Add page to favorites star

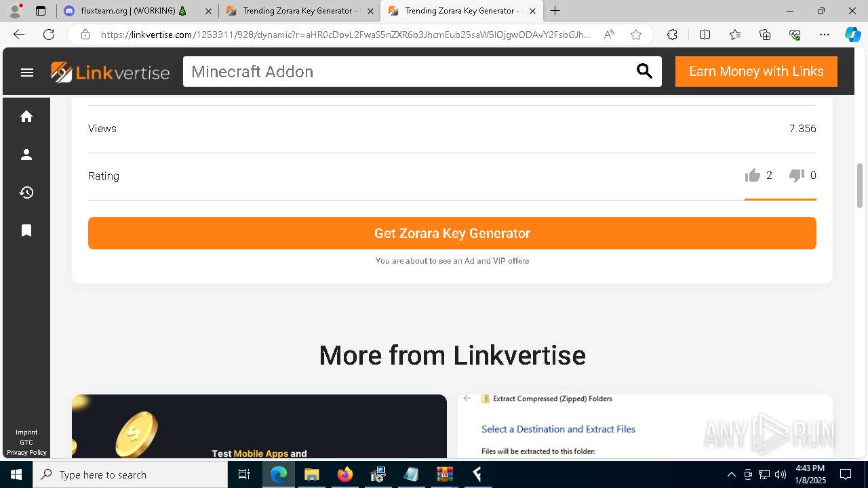pyautogui.click(x=636, y=35)
